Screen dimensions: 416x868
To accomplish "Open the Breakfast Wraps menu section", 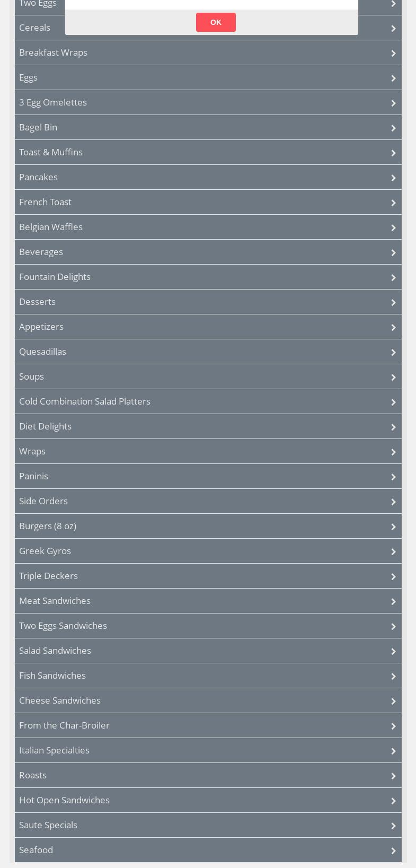I will 53,52.
